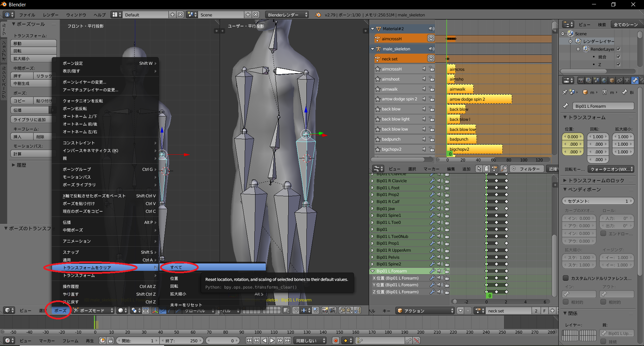644x346 pixels.
Task: Expand the Bip01 Pelvis channel
Action: click(x=373, y=257)
